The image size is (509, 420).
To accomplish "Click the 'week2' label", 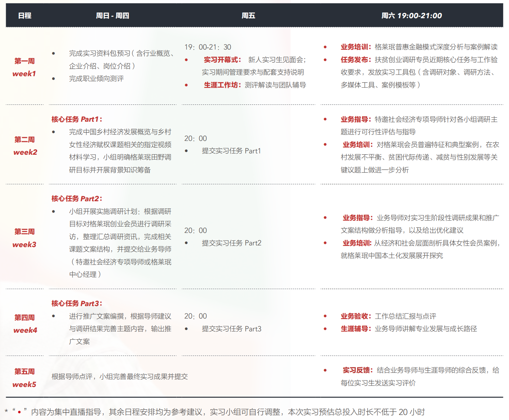I will [x=25, y=152].
